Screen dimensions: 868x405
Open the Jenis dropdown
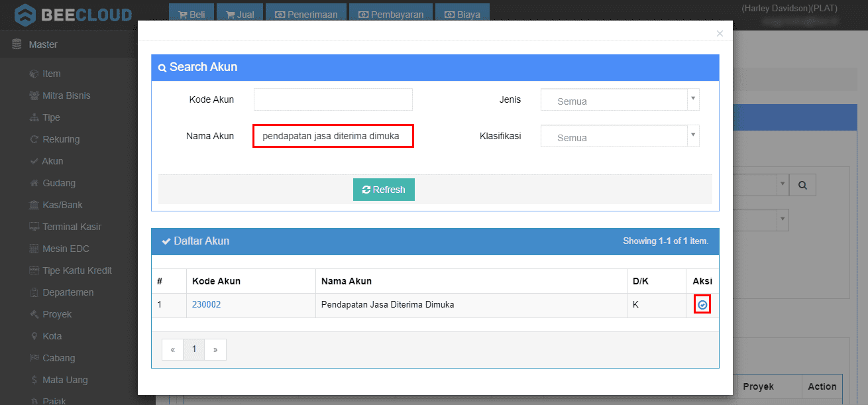point(620,101)
